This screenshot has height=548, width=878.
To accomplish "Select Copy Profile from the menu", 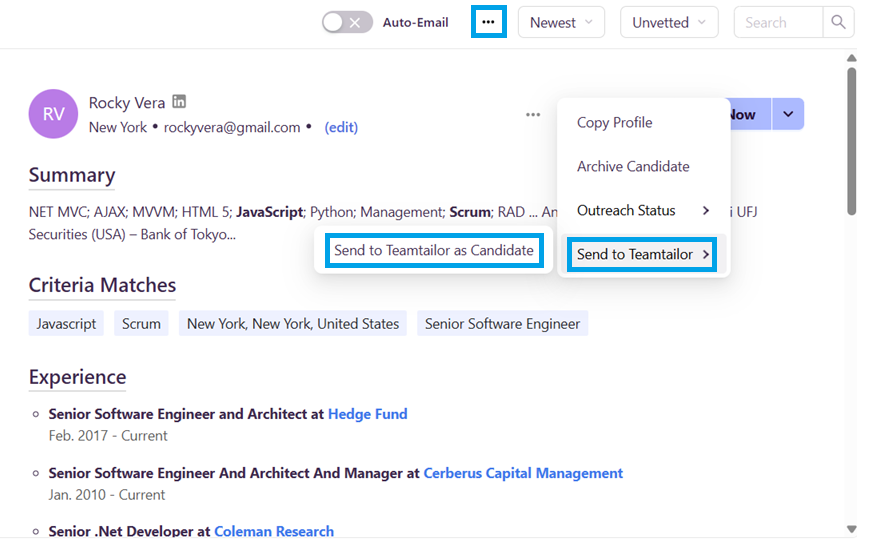I will tap(614, 122).
